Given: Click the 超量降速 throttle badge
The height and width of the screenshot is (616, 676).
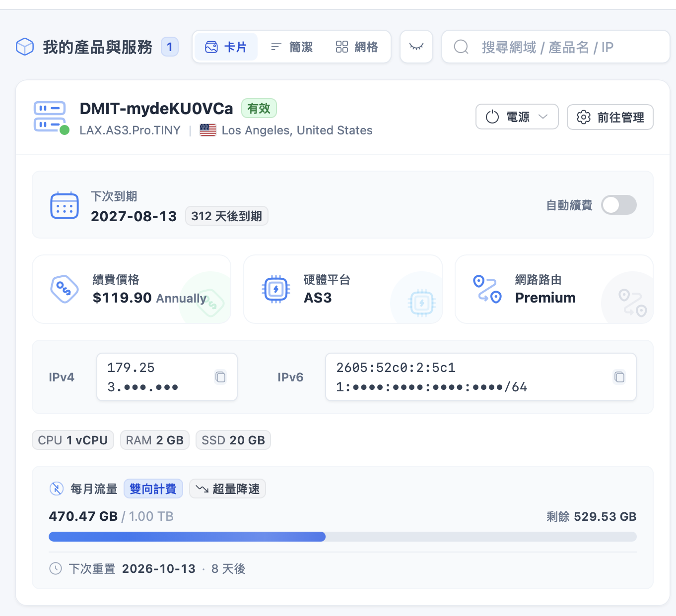Looking at the screenshot, I should (227, 489).
